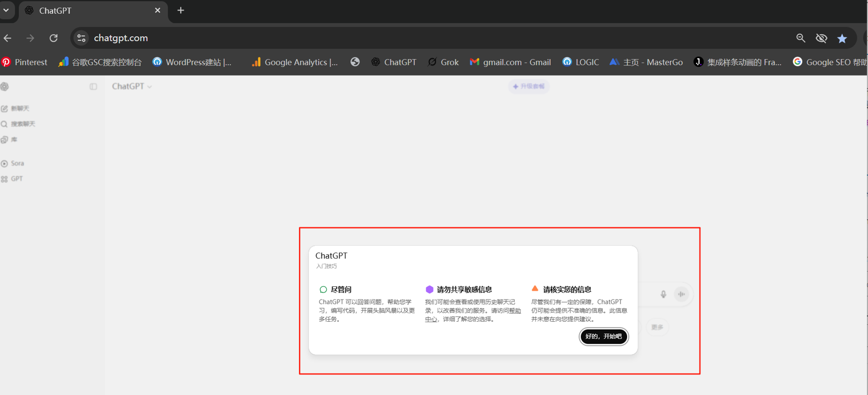Click the crossed-out eye icon in address bar
868x395 pixels.
(821, 38)
